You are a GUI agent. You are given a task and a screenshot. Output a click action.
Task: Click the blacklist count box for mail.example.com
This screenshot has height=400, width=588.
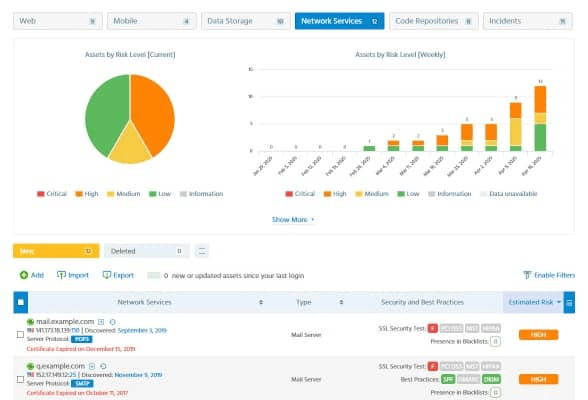coord(495,342)
